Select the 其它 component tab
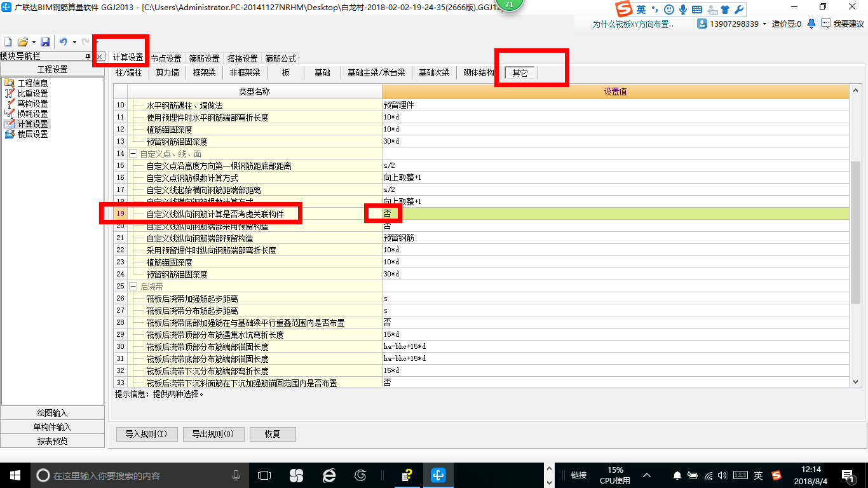 coord(520,73)
